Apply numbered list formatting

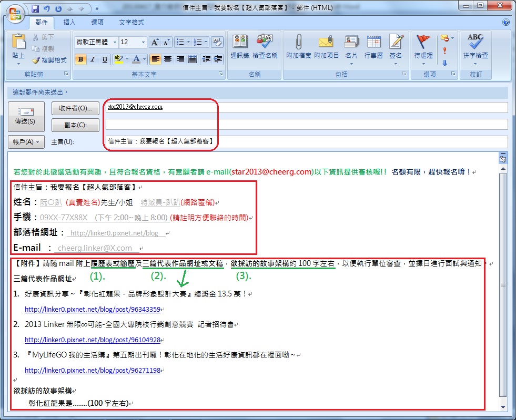[x=198, y=42]
